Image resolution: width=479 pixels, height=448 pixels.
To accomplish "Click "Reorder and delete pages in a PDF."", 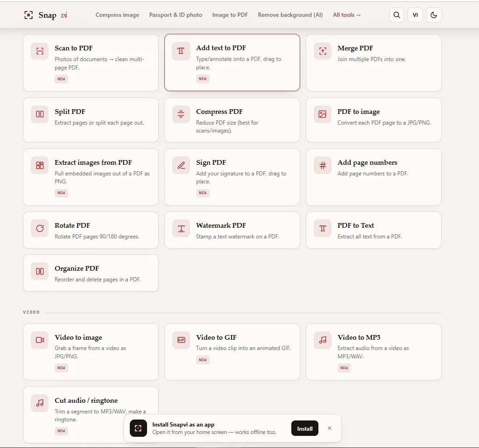I will tap(98, 280).
